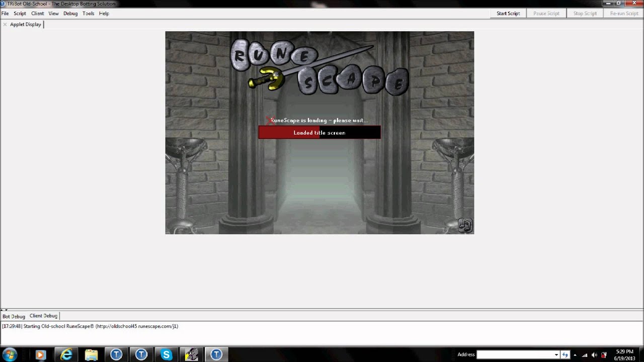
Task: Switch to the Bot Debug tab
Action: click(14, 316)
